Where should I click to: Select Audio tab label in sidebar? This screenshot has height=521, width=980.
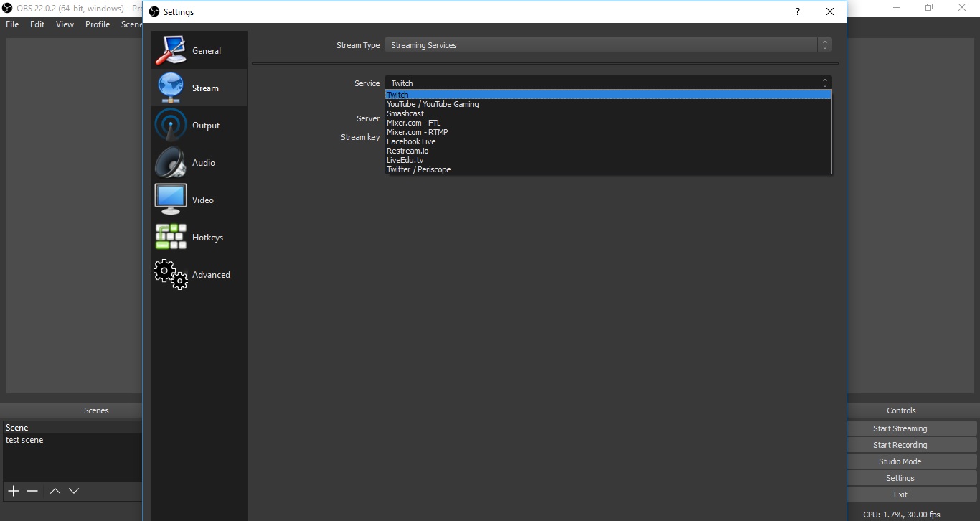(204, 163)
